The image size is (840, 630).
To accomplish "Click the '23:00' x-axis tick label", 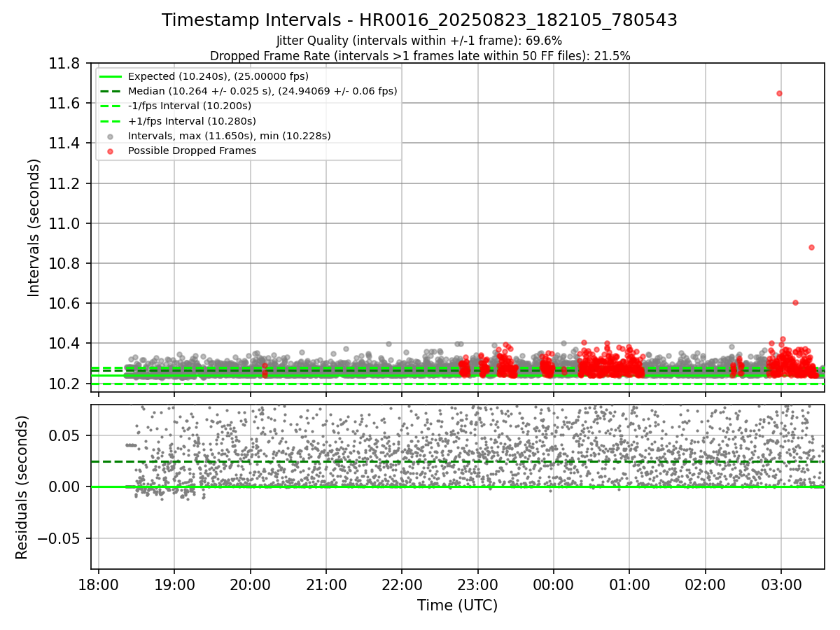I will point(477,585).
